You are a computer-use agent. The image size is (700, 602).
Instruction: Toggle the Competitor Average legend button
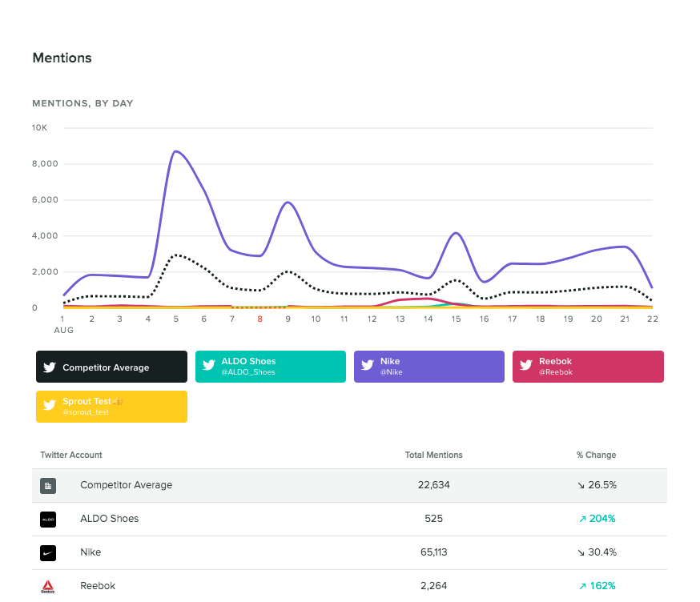click(x=111, y=367)
